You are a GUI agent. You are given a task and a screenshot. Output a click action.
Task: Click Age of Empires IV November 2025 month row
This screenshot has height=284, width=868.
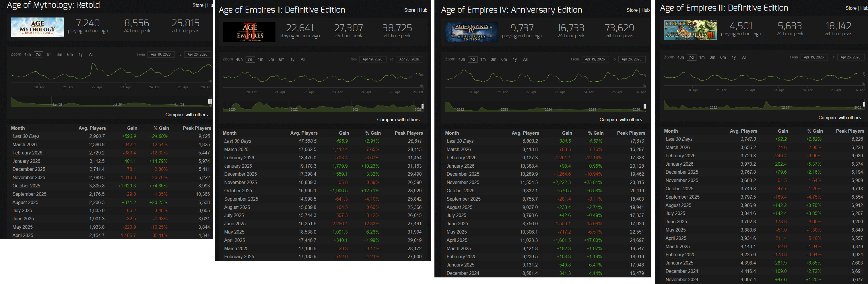(545, 182)
